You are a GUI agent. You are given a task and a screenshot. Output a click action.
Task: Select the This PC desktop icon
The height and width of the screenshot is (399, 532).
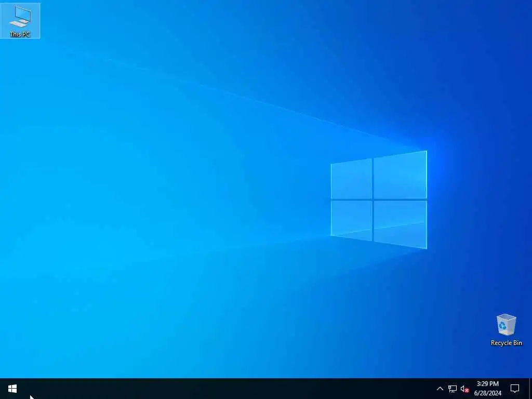(20, 21)
